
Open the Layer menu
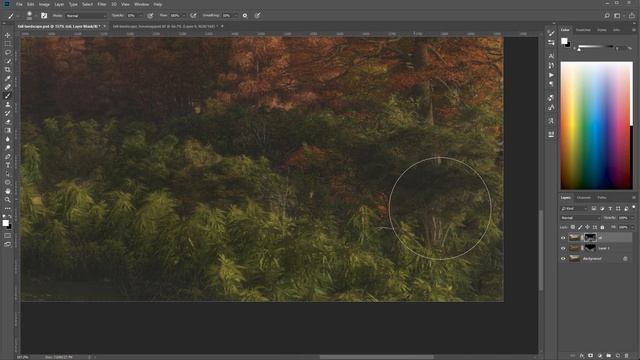[x=59, y=4]
